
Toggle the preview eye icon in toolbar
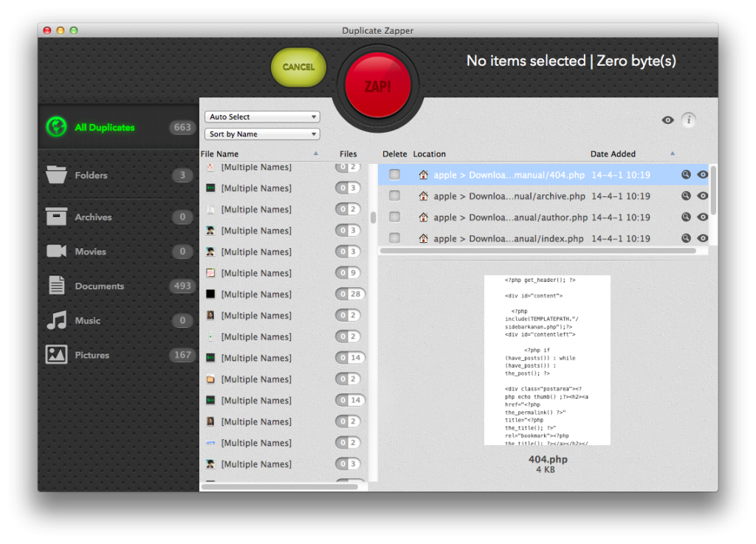668,120
